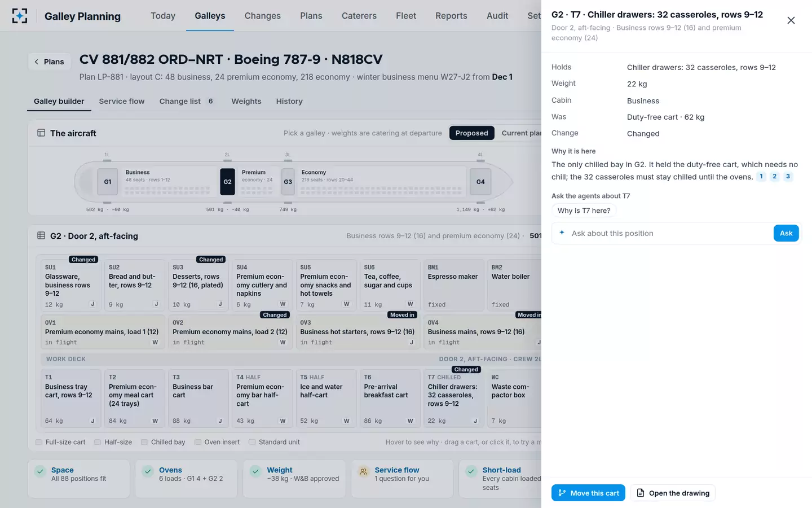Image resolution: width=812 pixels, height=508 pixels.
Task: Switch to the History tab
Action: point(289,101)
